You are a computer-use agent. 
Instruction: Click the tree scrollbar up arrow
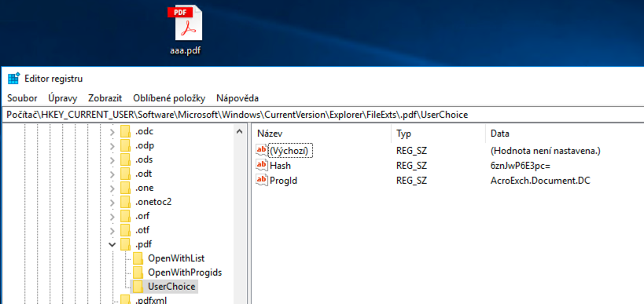click(240, 132)
